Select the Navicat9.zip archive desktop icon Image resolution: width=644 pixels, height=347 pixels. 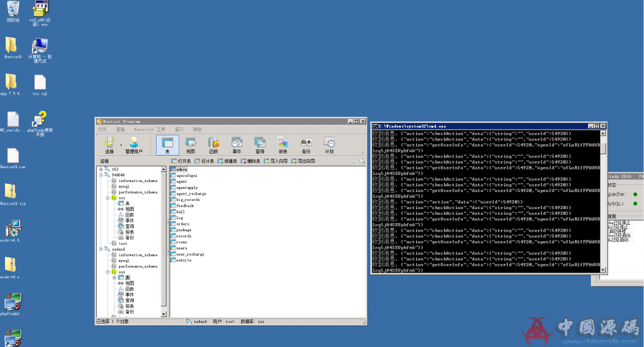13,195
